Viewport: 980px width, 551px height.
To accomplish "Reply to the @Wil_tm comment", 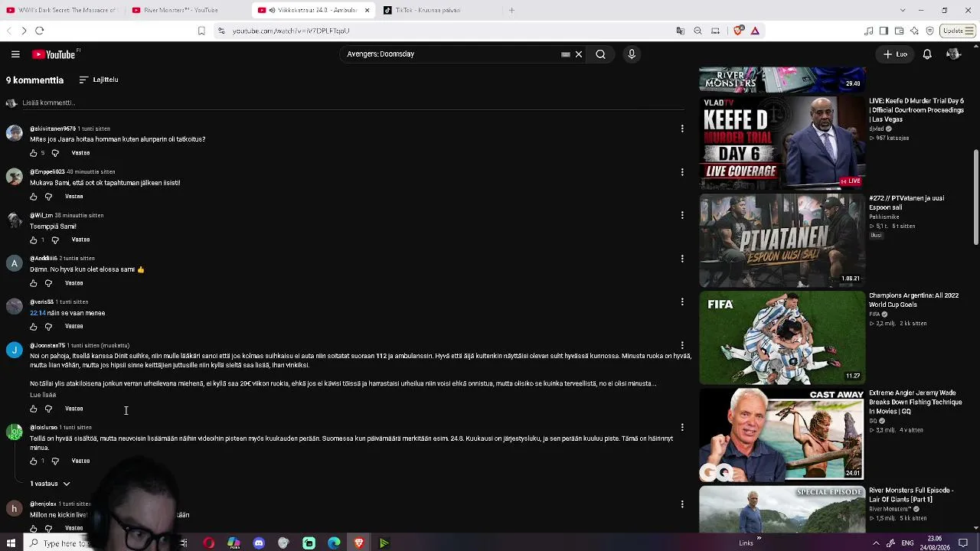I will click(80, 240).
